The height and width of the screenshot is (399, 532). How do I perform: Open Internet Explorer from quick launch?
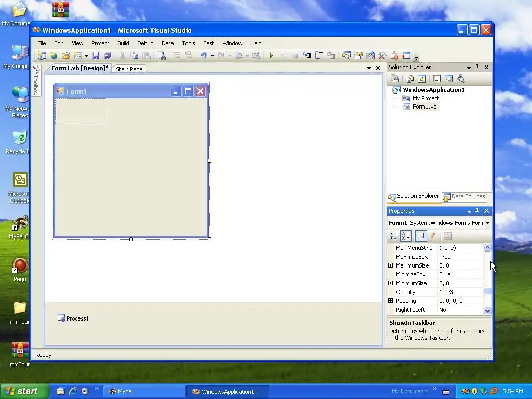pyautogui.click(x=73, y=391)
